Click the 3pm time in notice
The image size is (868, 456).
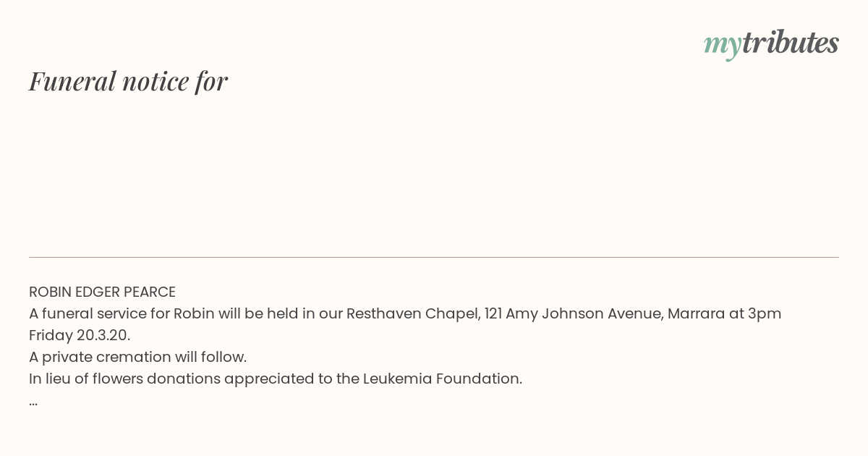[x=765, y=314]
